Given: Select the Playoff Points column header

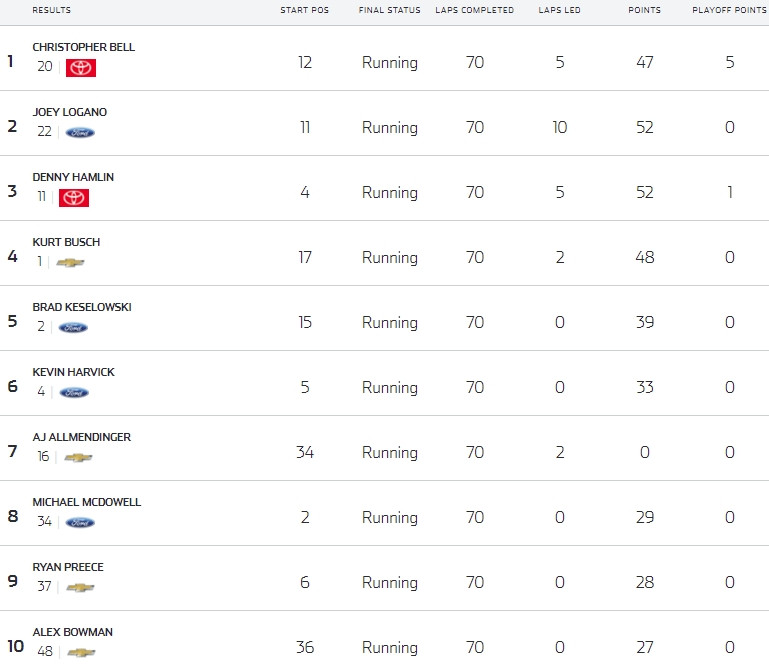Looking at the screenshot, I should 729,10.
